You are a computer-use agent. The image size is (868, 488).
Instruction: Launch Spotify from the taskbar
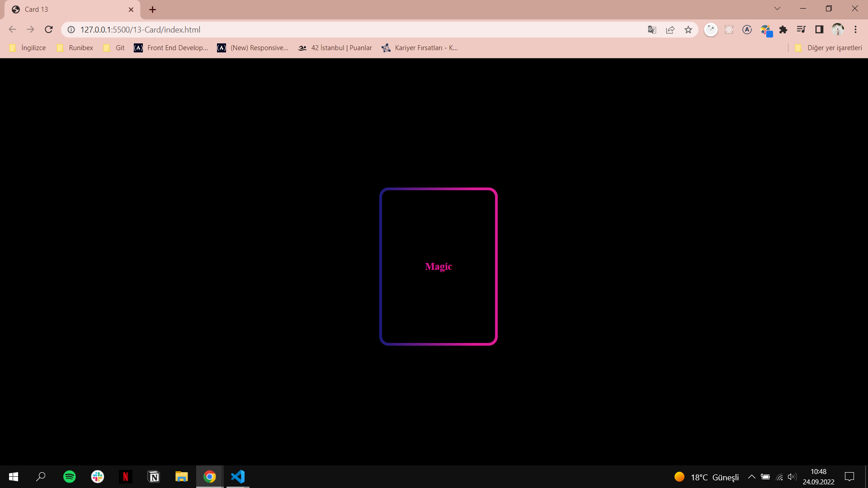[x=69, y=476]
